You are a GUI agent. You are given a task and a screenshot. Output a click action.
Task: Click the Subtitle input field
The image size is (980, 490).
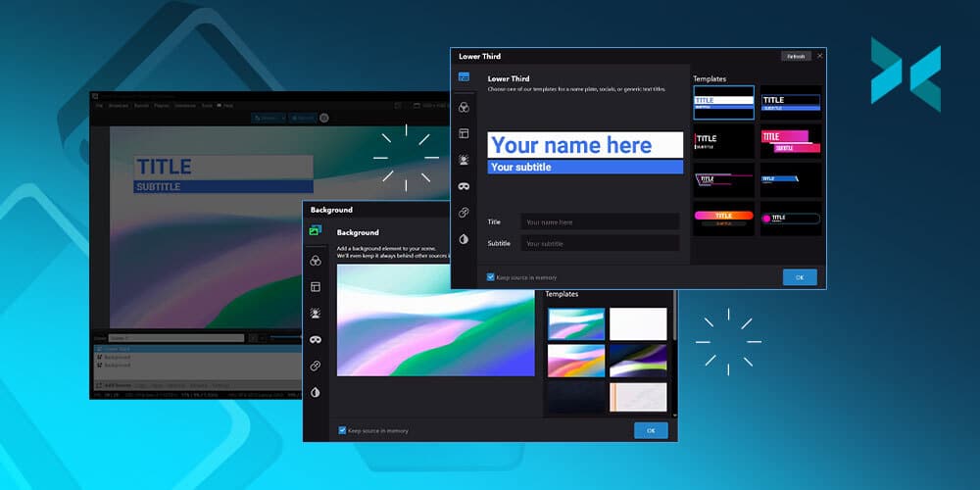pyautogui.click(x=599, y=243)
